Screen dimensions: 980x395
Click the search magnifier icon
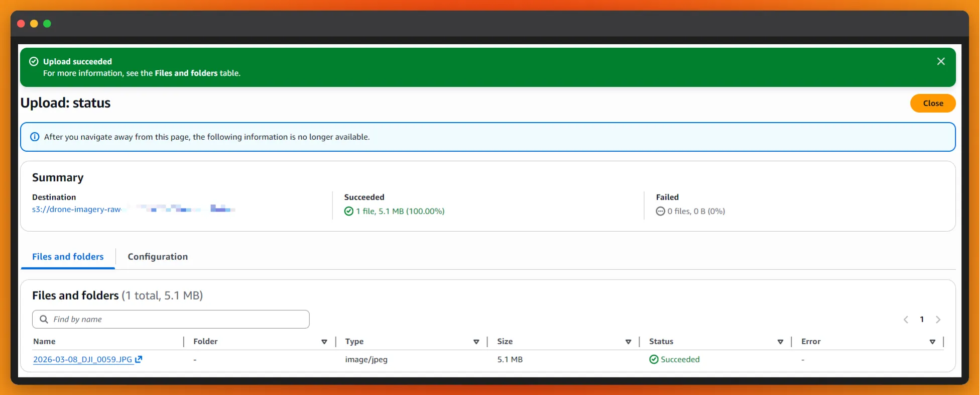click(44, 320)
